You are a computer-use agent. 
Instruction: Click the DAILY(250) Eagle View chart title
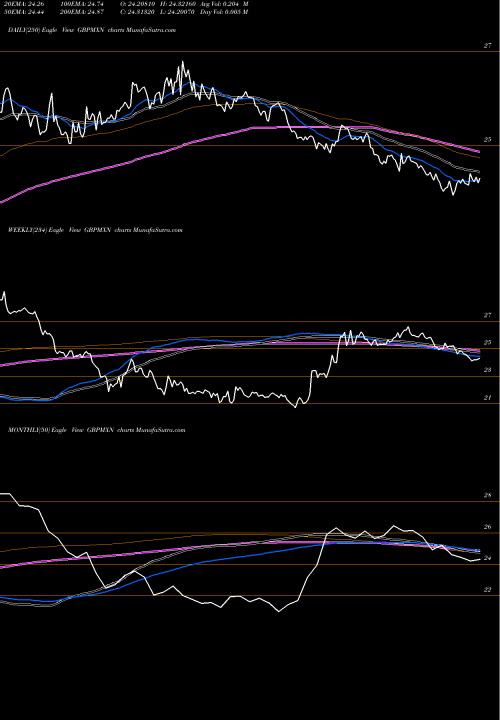92,30
